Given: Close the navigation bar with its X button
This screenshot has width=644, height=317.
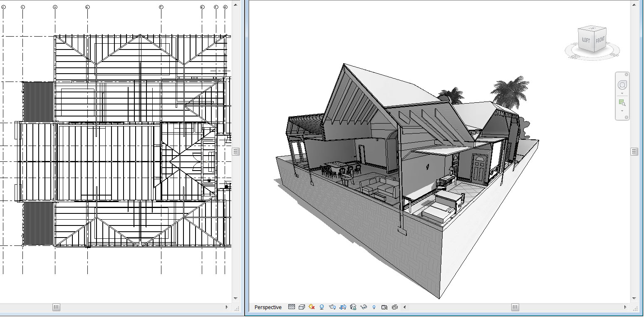Looking at the screenshot, I should tap(627, 74).
